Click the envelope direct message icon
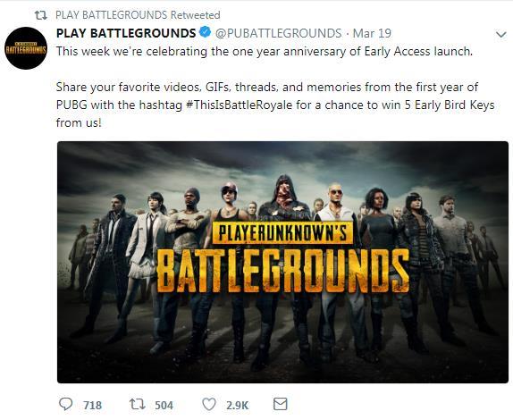 click(x=281, y=404)
